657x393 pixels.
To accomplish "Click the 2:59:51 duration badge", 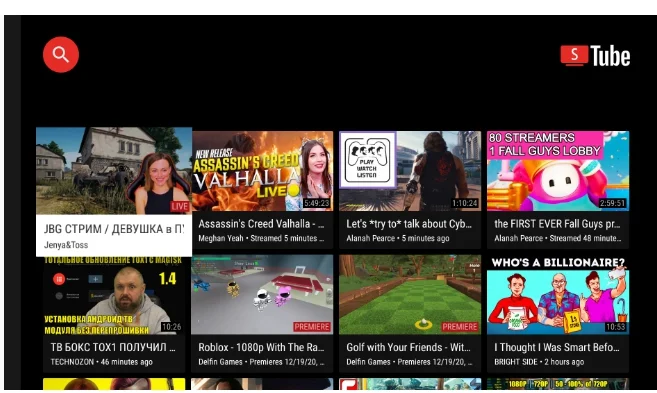I will tap(613, 203).
